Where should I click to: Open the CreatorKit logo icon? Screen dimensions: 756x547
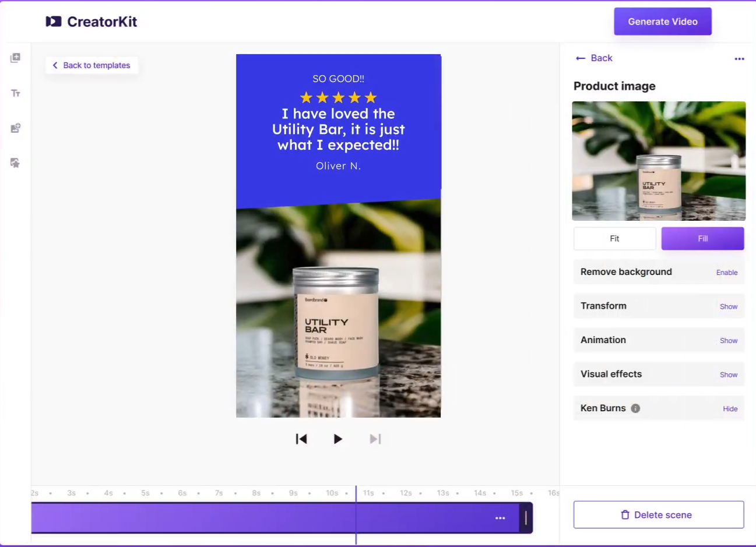click(53, 22)
